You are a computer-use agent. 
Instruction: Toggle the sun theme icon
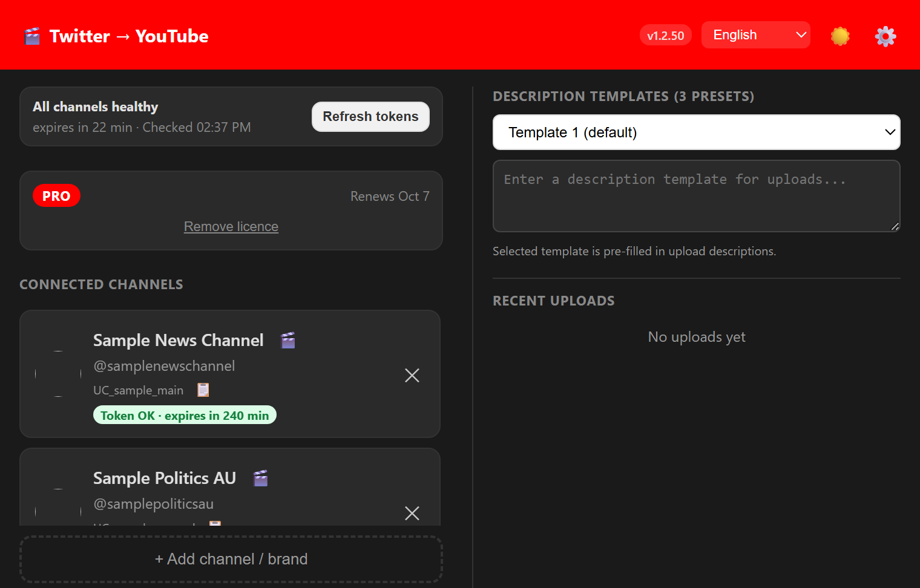[x=840, y=36]
